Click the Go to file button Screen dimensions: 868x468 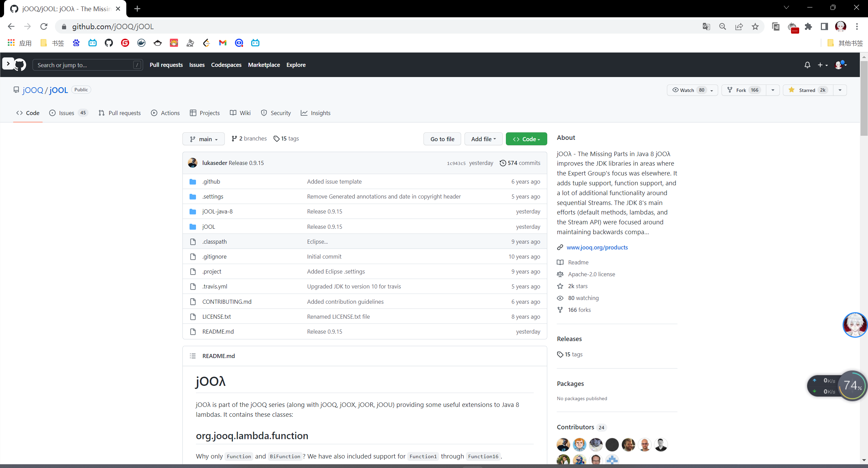pyautogui.click(x=442, y=139)
